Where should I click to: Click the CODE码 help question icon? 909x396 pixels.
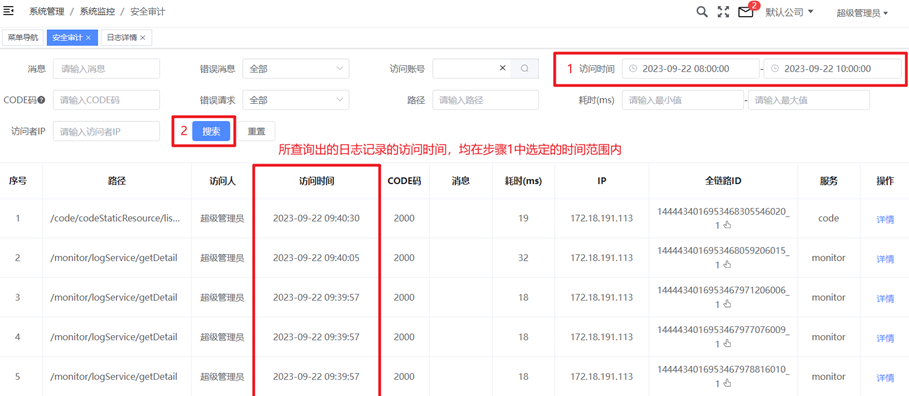[x=41, y=100]
